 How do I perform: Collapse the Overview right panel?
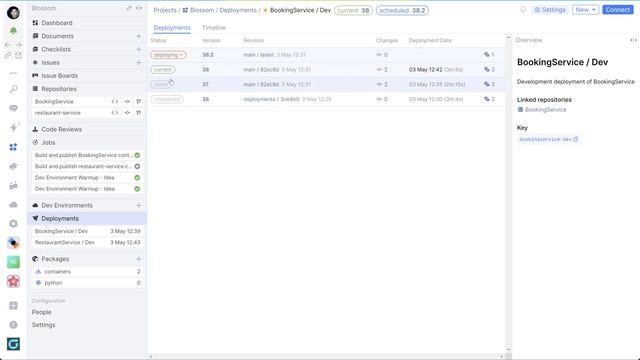[x=633, y=40]
